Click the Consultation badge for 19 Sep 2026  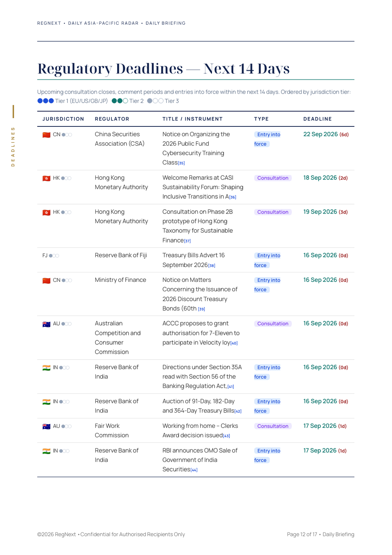click(x=273, y=212)
